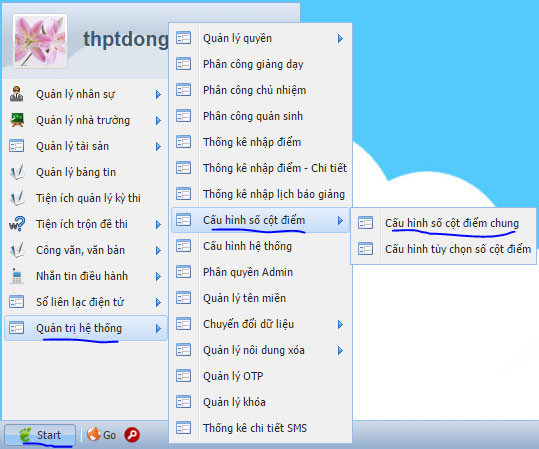Expand the Chuyển đổi dữ liệu submenu arrow
This screenshot has height=449, width=539.
[340, 324]
